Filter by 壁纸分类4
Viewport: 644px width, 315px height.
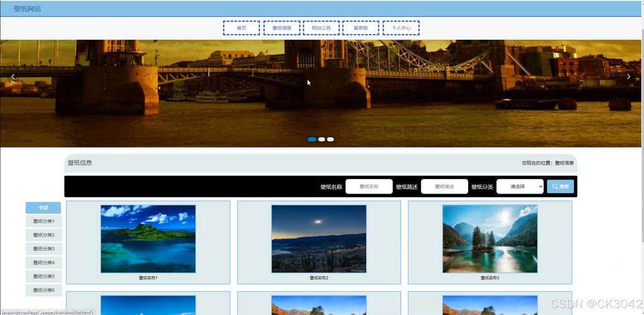[x=44, y=263]
